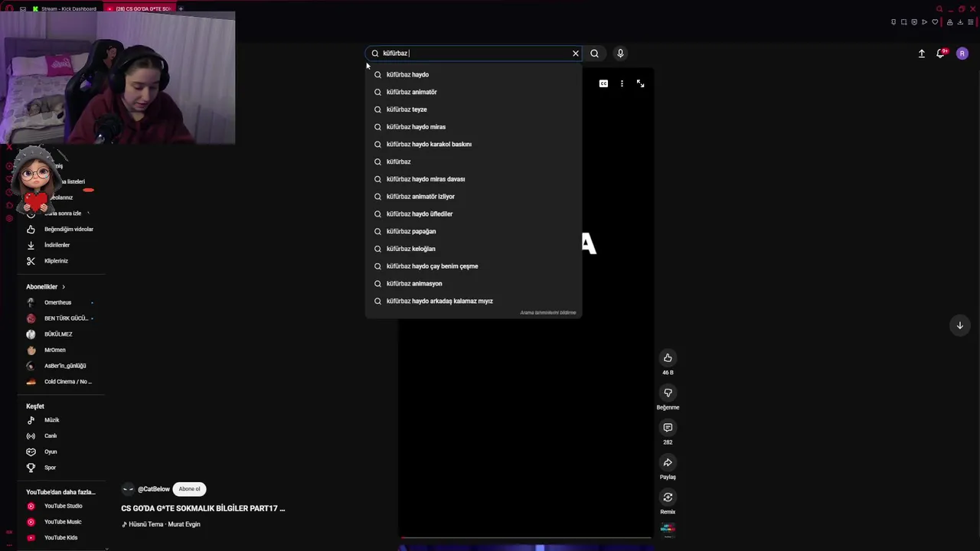Select suggestion 'küfürbaz haydo miras'
The image size is (980, 551).
[473, 127]
